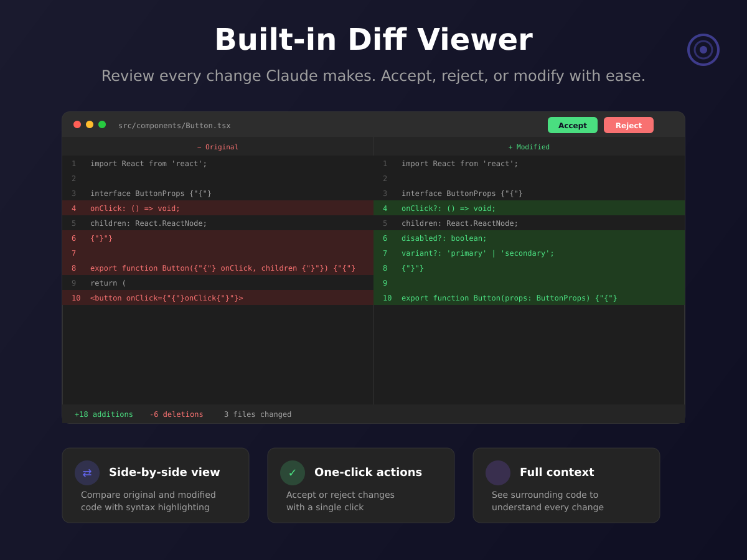Click the yellow window dot

[90, 124]
